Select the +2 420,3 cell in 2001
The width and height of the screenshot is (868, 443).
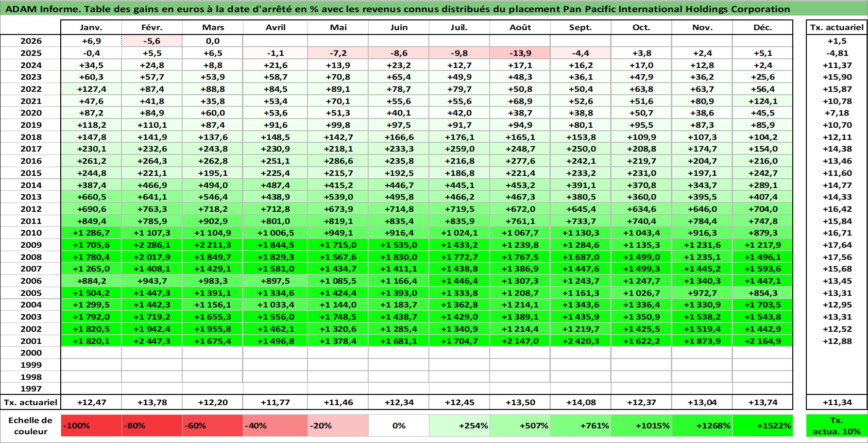point(581,341)
